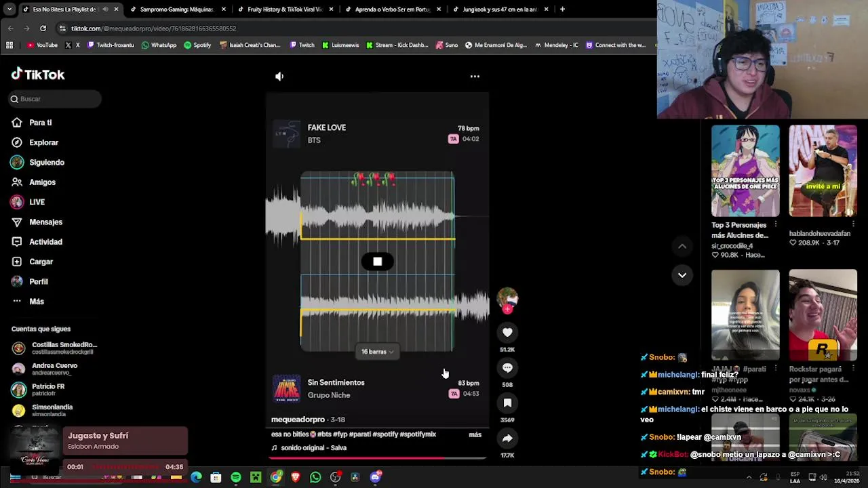Click mequeadorpro username link
The image size is (868, 488).
click(298, 420)
